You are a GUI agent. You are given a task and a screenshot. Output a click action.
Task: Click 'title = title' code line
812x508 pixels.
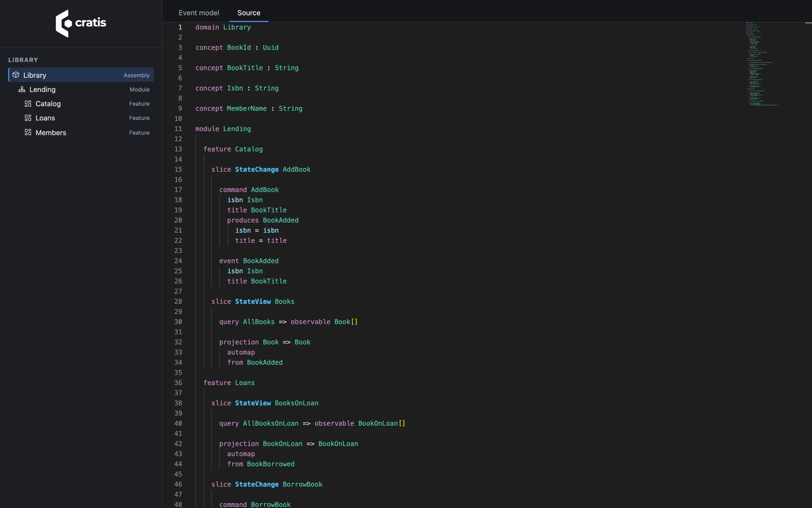(x=261, y=241)
